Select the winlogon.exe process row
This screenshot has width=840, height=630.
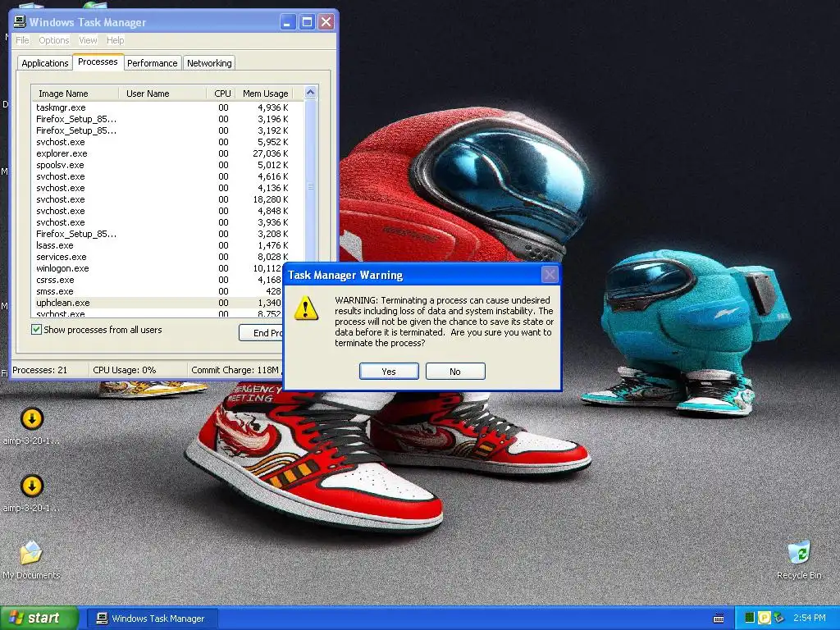pyautogui.click(x=158, y=268)
